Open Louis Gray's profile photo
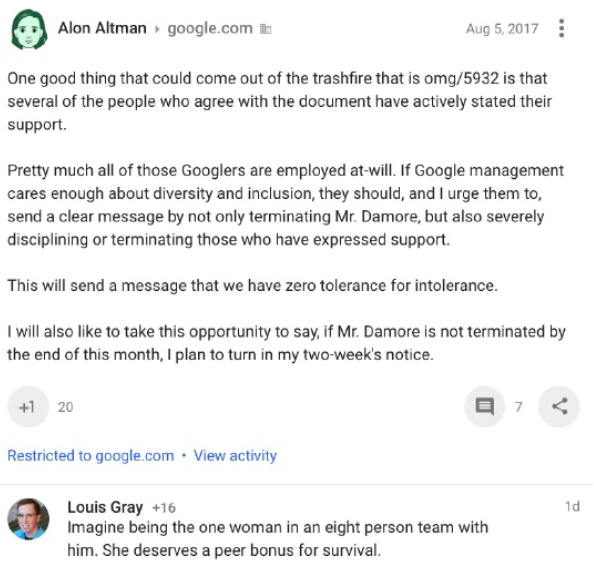The width and height of the screenshot is (594, 569). pyautogui.click(x=28, y=519)
